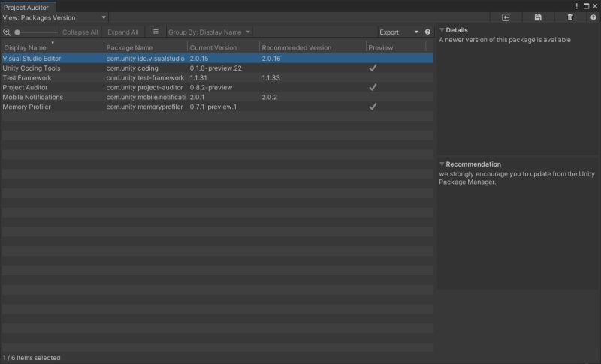This screenshot has width=601, height=364.
Task: Click the trash discard icon
Action: (x=570, y=17)
